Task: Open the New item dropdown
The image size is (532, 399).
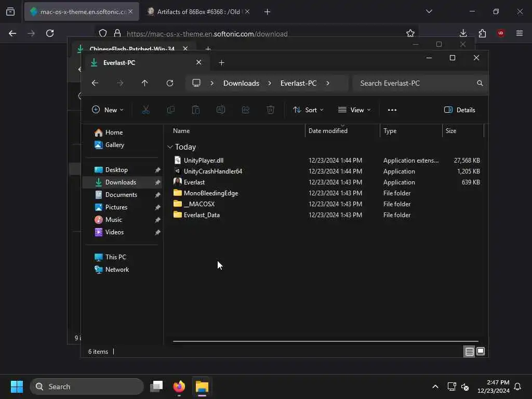Action: tap(108, 110)
